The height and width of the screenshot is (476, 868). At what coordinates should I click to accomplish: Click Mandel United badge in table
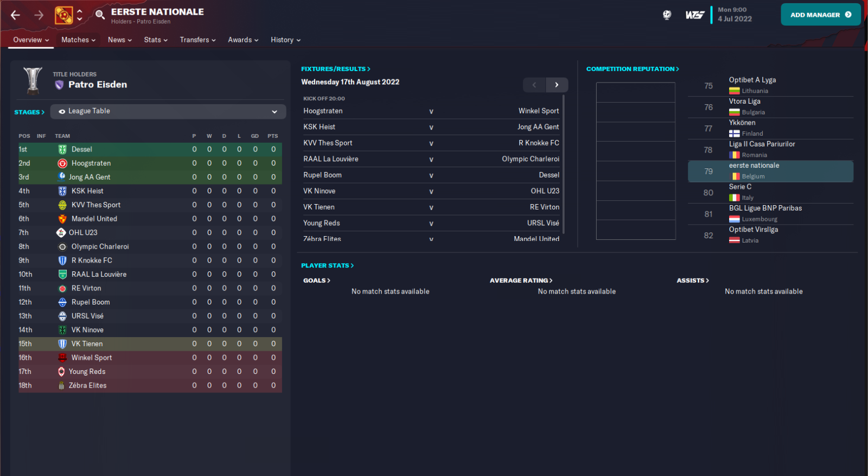(62, 219)
